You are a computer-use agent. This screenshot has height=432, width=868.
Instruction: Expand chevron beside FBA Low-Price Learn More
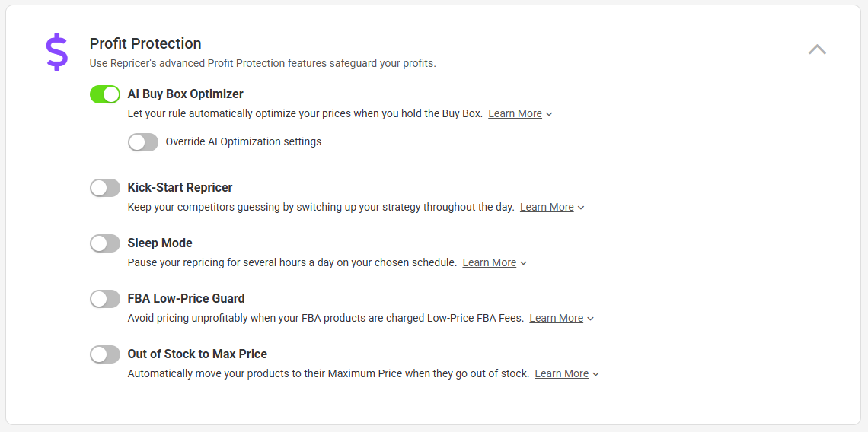point(591,319)
